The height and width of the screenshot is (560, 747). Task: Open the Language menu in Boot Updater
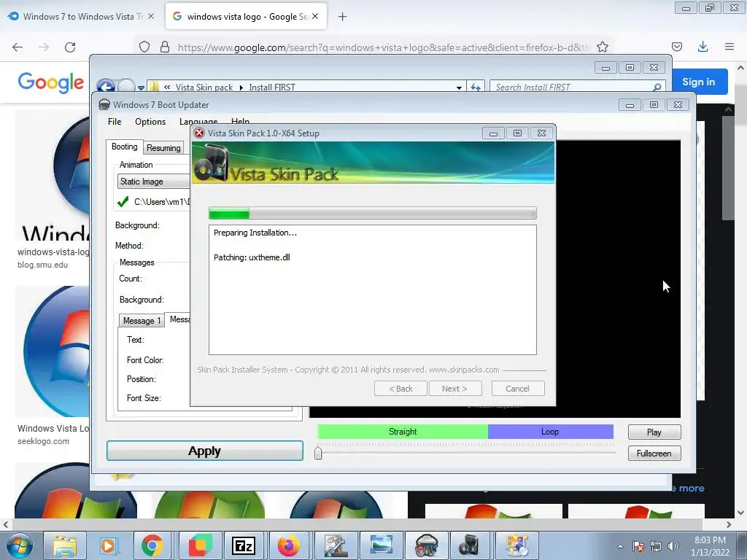point(198,122)
